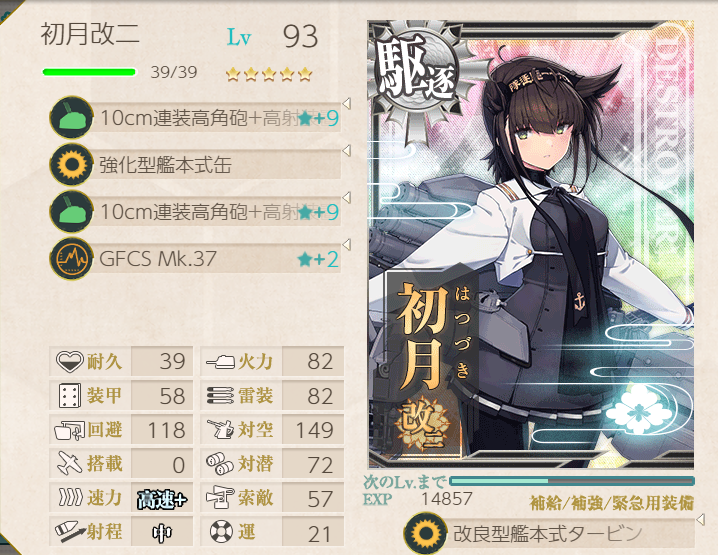
Task: Click the 初月 ship card portrait
Action: pyautogui.click(x=531, y=245)
